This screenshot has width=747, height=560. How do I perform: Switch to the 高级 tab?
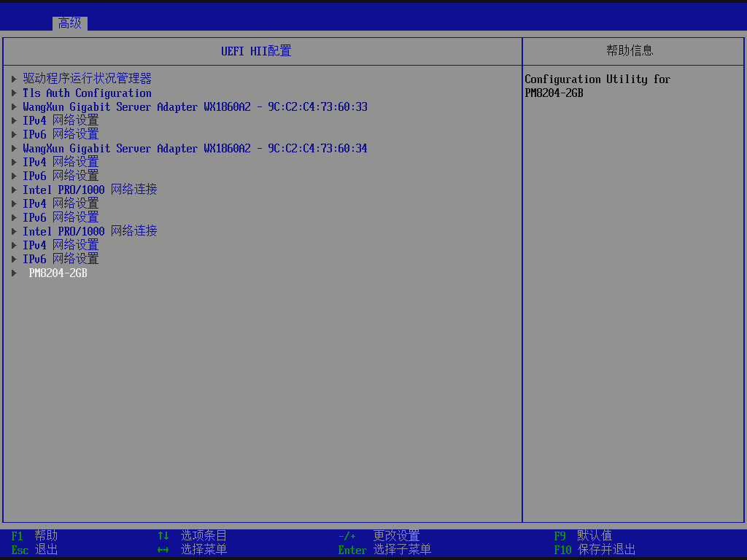pos(70,23)
